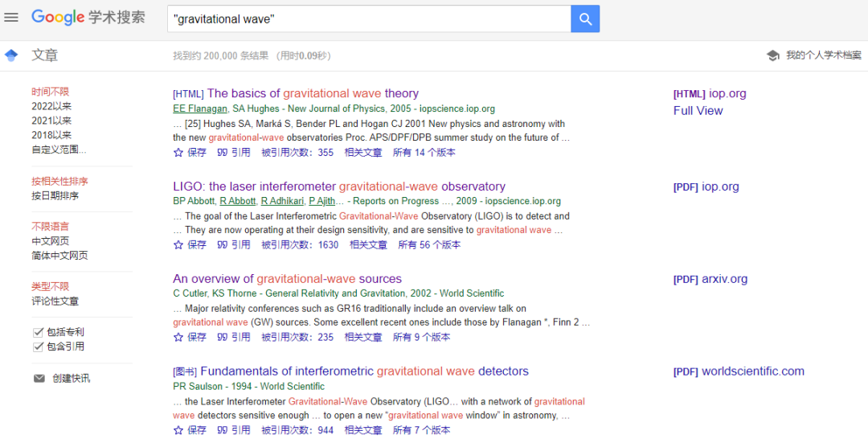This screenshot has height=443, width=868.
Task: Click the blue search magnifier button
Action: [x=585, y=18]
